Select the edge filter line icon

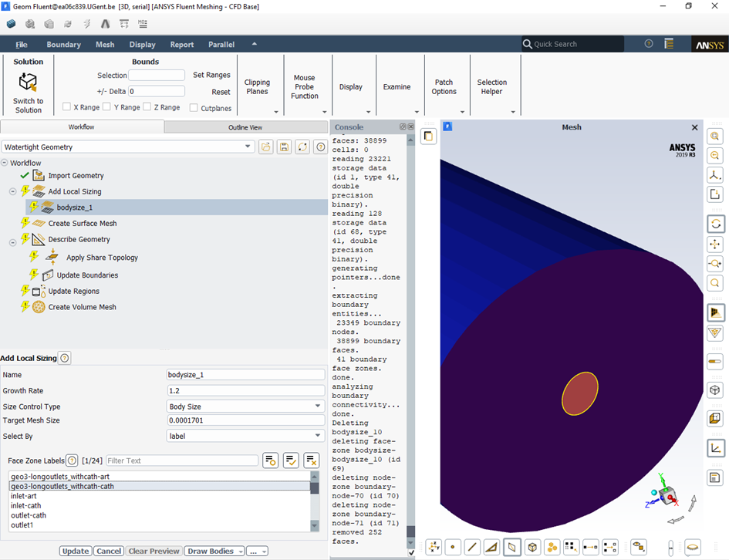tap(471, 547)
